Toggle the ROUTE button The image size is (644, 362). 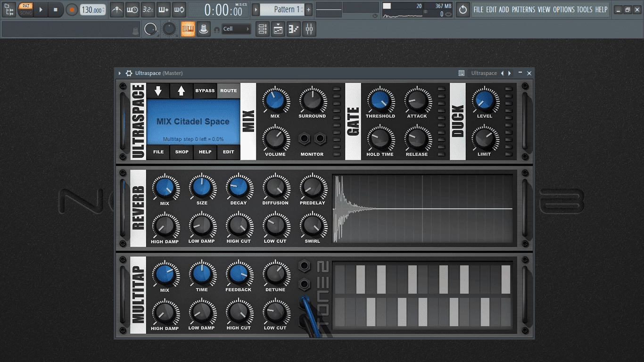tap(229, 90)
